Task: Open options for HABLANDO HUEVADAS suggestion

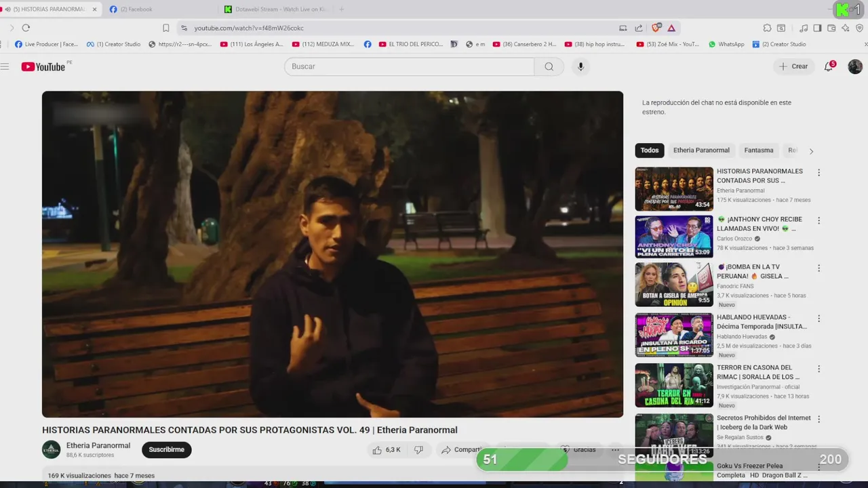Action: pos(818,319)
